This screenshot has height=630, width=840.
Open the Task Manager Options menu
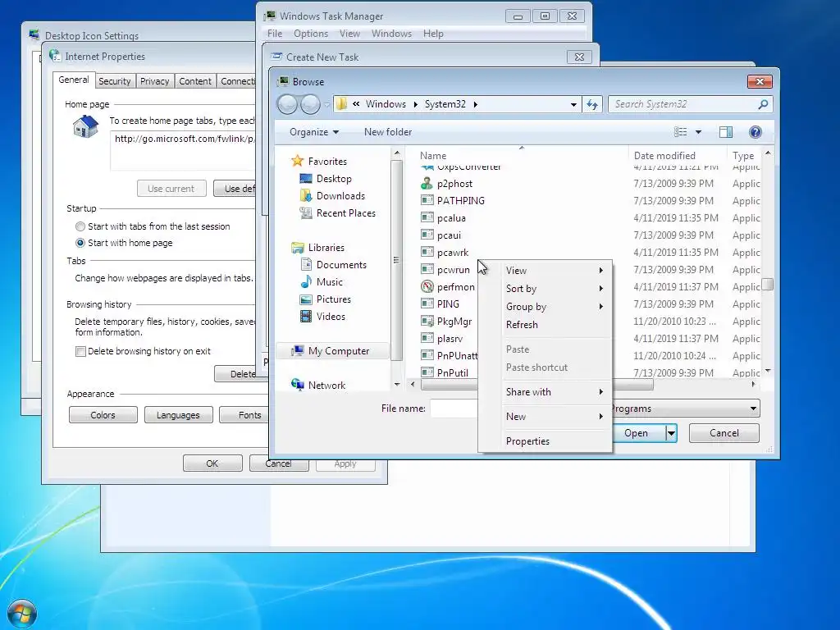[311, 33]
